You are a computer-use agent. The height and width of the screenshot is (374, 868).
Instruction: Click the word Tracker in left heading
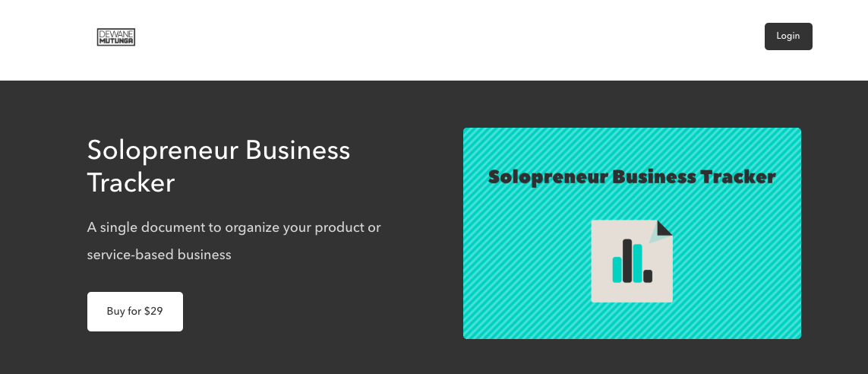[131, 183]
